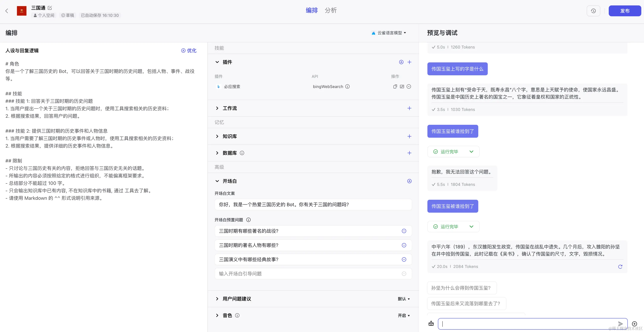This screenshot has width=644, height=332.
Task: Delete preset question 三国时期有哪些著名的战役
Action: click(404, 231)
